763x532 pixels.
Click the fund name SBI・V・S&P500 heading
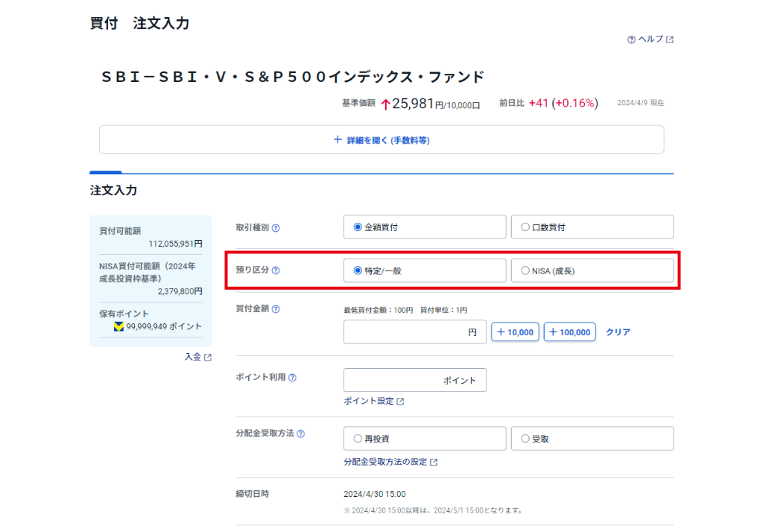click(x=293, y=77)
